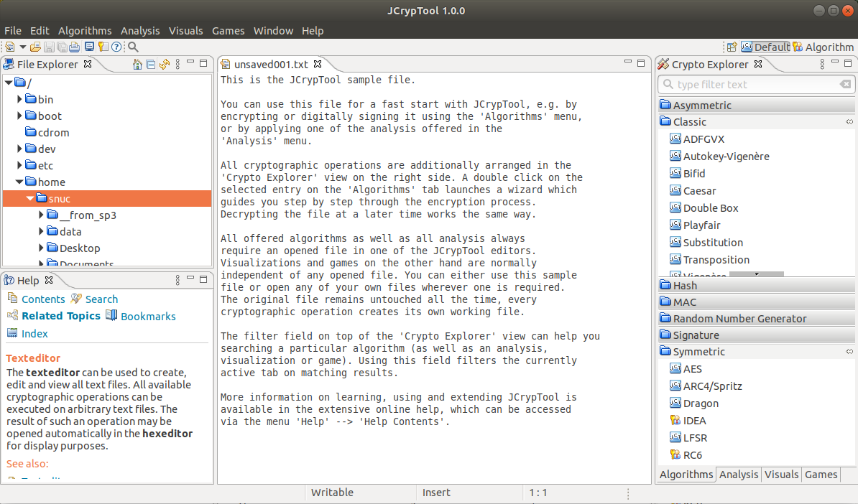Open the dropdown arrow beside the new file icon
This screenshot has width=858, height=504.
pos(23,47)
